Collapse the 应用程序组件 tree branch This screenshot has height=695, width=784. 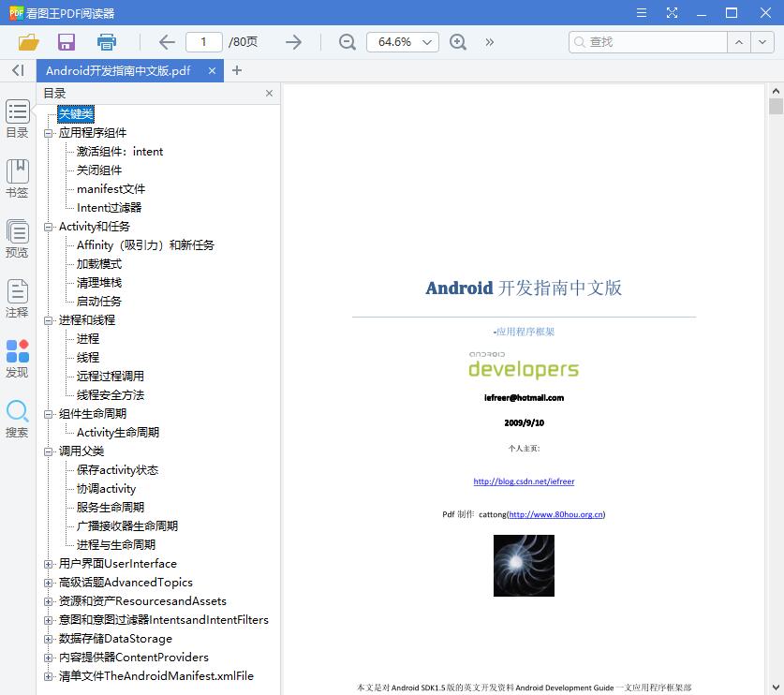tap(47, 132)
